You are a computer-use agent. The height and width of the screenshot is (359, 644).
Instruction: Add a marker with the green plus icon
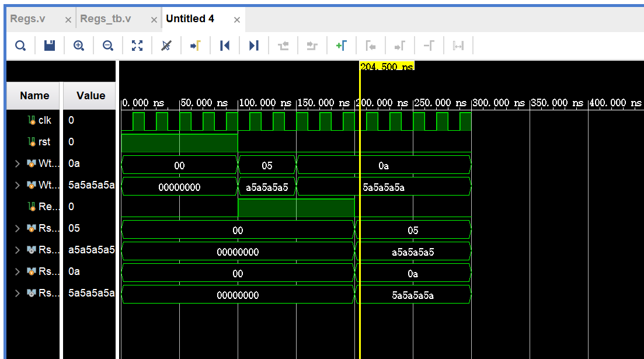pyautogui.click(x=342, y=46)
